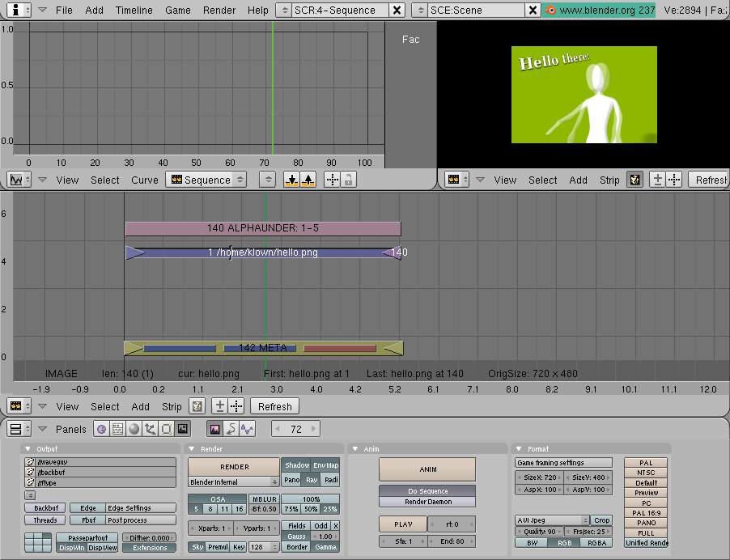Open the Render menu in top bar

pyautogui.click(x=219, y=11)
